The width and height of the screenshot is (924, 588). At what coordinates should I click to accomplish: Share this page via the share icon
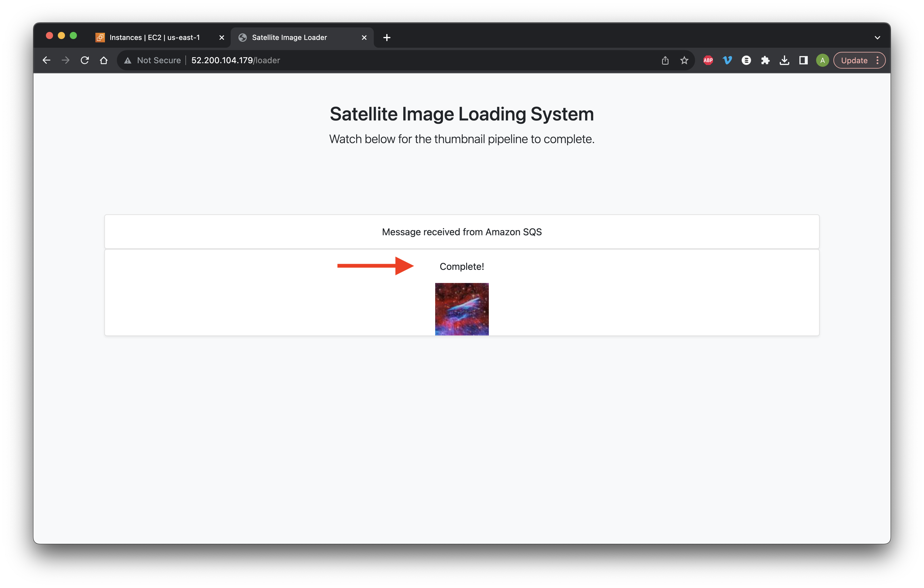point(665,60)
